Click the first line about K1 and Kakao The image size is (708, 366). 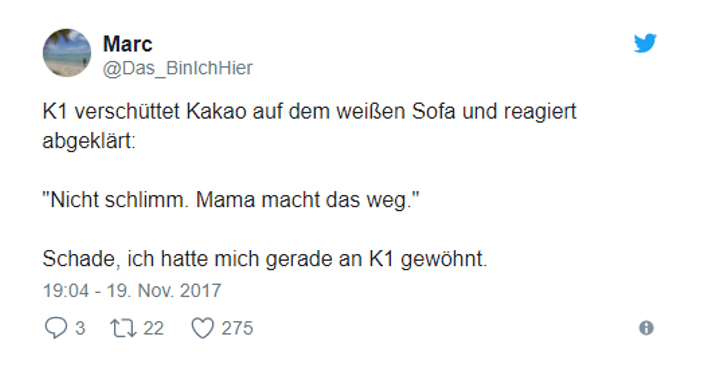(309, 111)
